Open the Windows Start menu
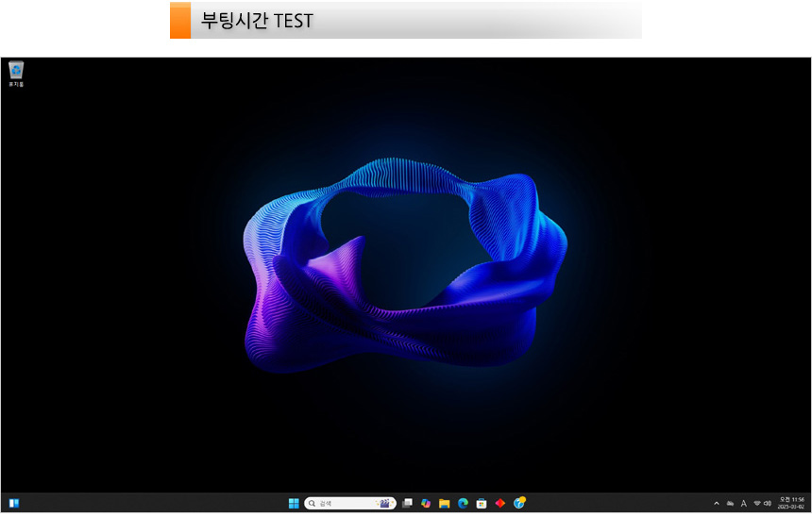The height and width of the screenshot is (517, 812). coord(294,503)
